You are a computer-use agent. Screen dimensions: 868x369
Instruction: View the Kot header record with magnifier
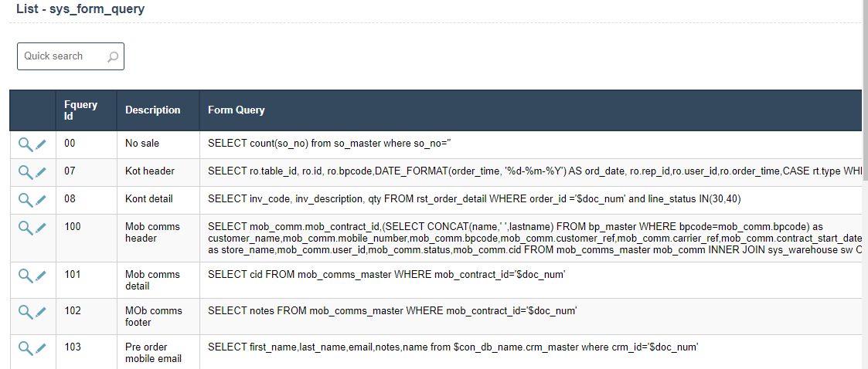pos(25,171)
